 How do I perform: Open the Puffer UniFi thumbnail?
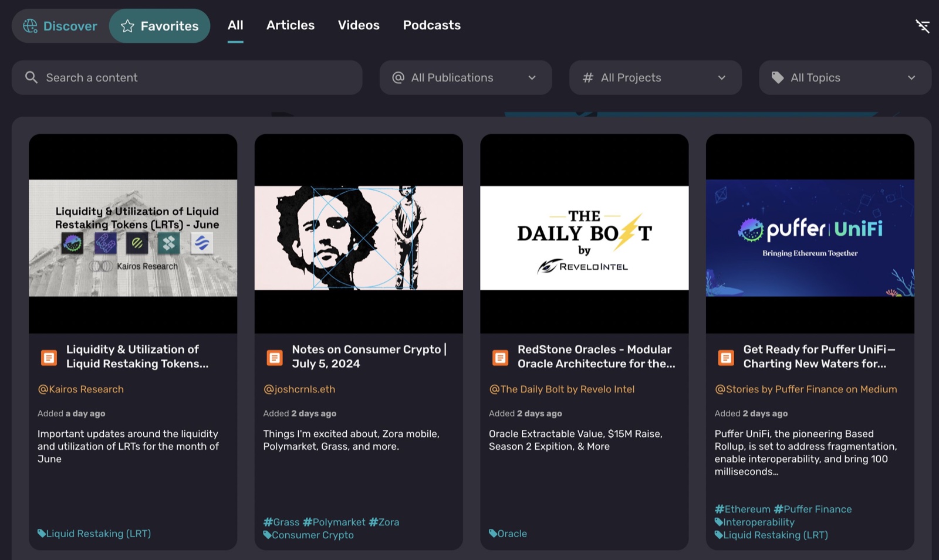pyautogui.click(x=810, y=233)
